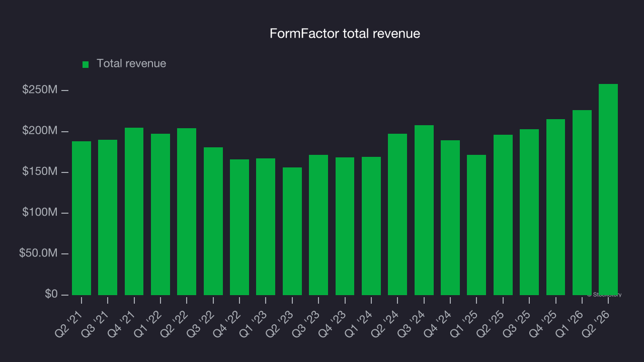Select the Q1 '25 revenue bar
Viewport: 644px width, 362px height.
click(x=476, y=225)
